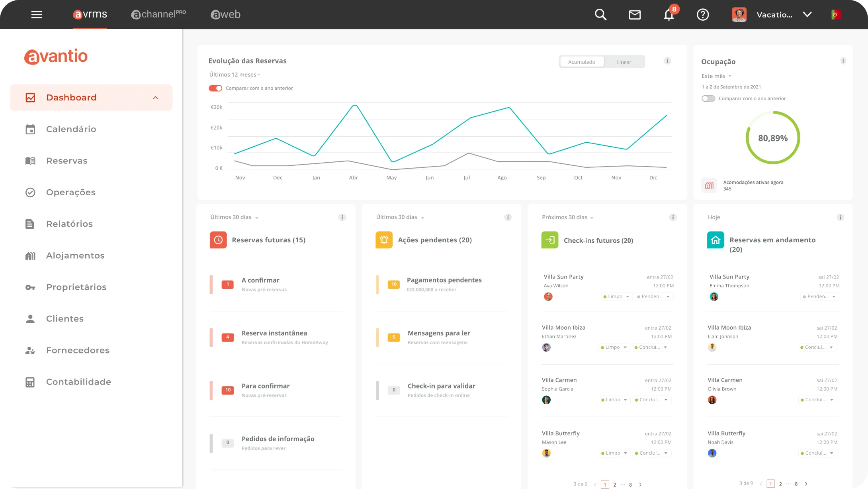Open the mail envelope icon
Viewport: 868px width, 489px height.
(x=635, y=15)
